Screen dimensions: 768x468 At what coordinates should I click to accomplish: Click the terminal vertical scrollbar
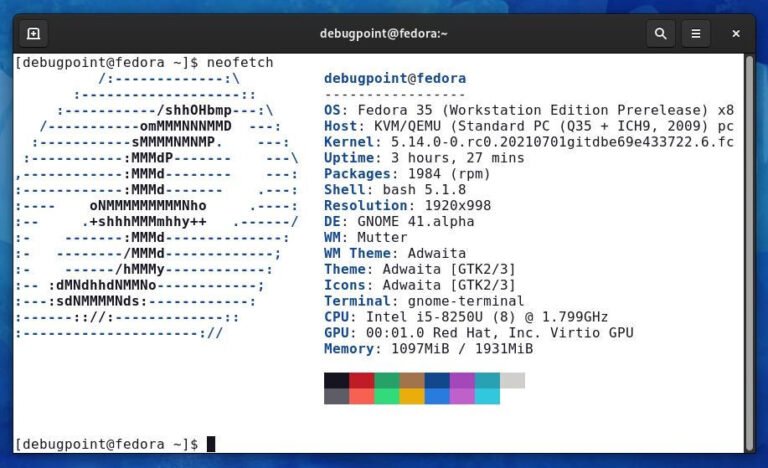[749, 253]
